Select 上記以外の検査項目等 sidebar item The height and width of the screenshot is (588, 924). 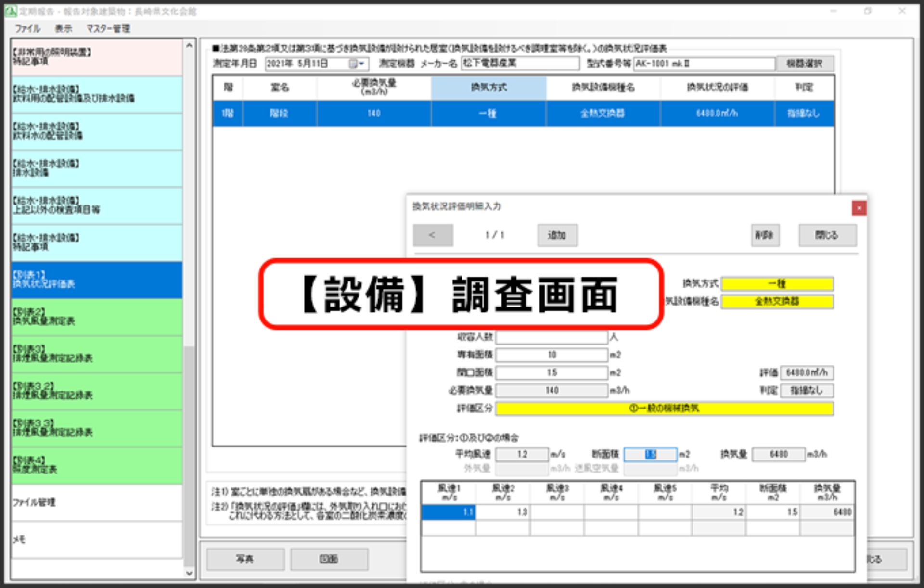coord(97,205)
